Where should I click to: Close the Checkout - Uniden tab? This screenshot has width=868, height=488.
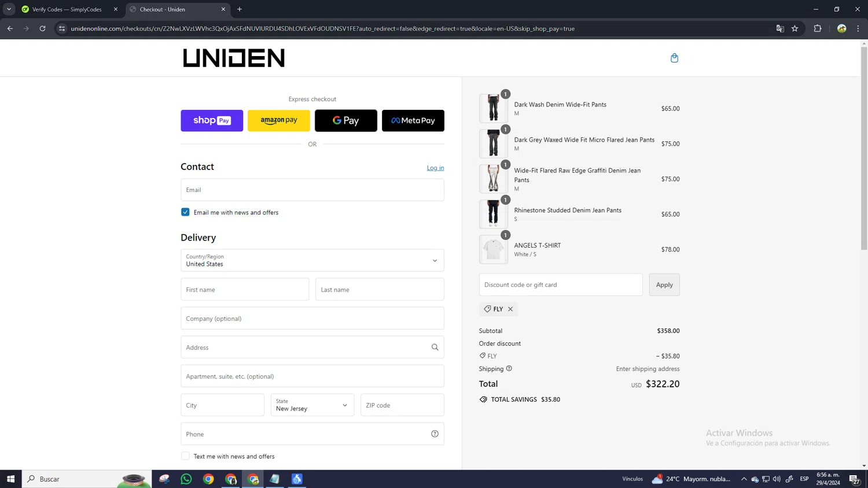223,9
